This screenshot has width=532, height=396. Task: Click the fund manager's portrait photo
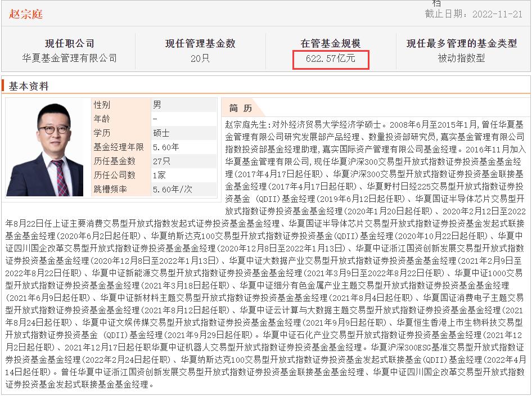[x=47, y=147]
